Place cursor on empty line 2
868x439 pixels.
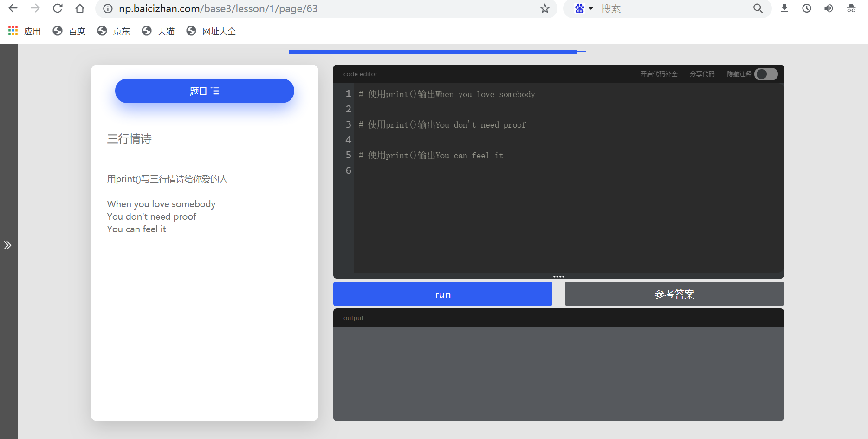click(569, 109)
